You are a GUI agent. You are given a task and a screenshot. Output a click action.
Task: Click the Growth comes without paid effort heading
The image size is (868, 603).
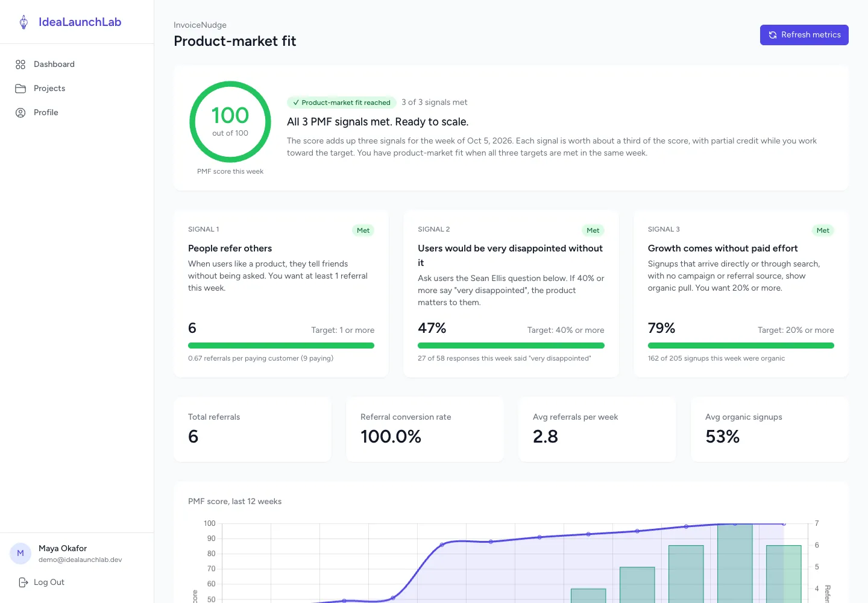[723, 248]
